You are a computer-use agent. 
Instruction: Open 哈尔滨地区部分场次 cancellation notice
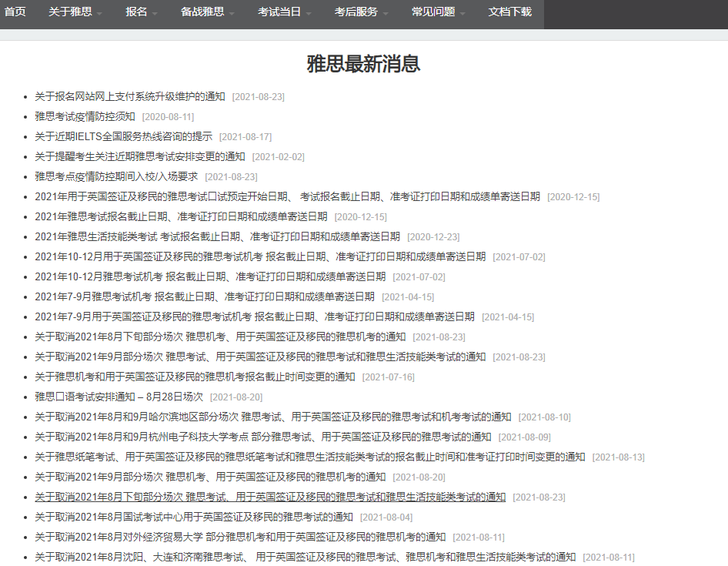(x=273, y=417)
